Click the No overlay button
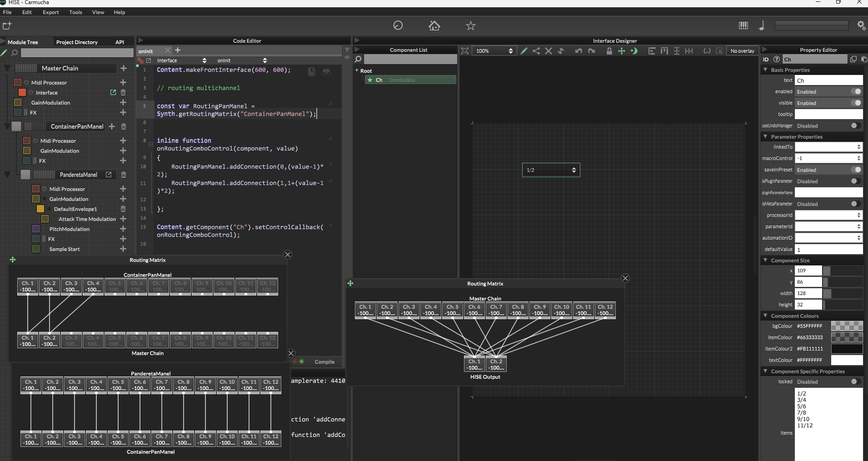The width and height of the screenshot is (868, 461). point(742,51)
